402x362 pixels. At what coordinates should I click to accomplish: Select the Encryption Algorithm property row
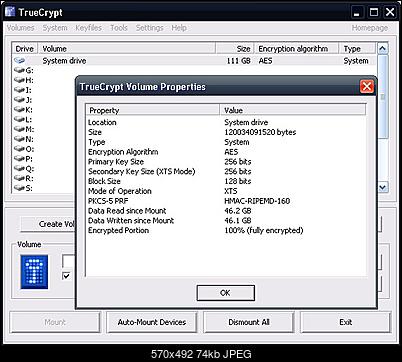pyautogui.click(x=227, y=152)
